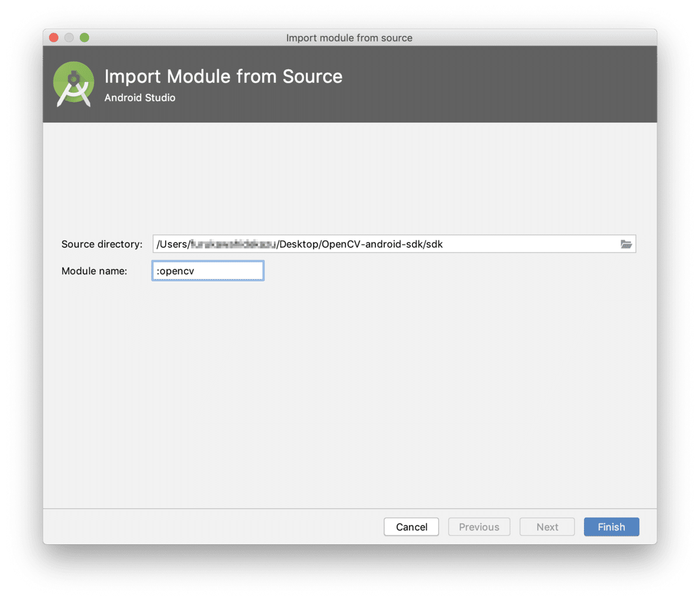Image resolution: width=700 pixels, height=601 pixels.
Task: Click the Android Studio subtitle text
Action: pos(139,97)
